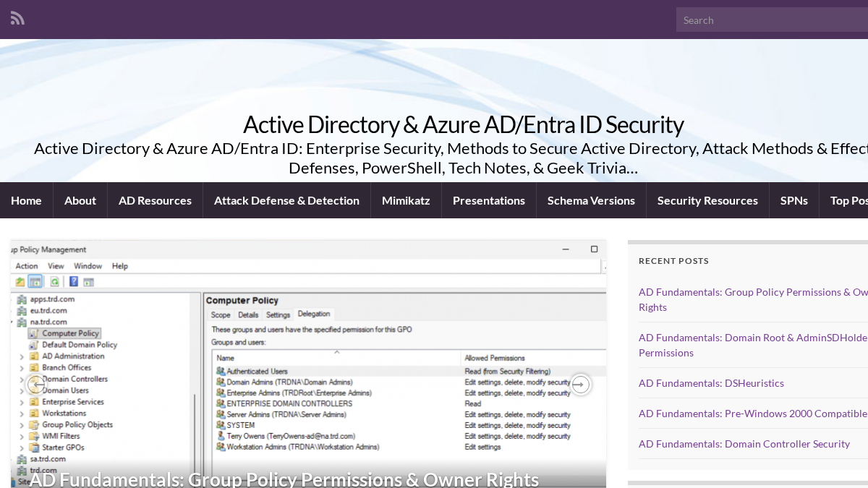Open recent post Group Policy Permissions & Owner Rights
Screen dimensions: 868x488
pyautogui.click(x=753, y=299)
